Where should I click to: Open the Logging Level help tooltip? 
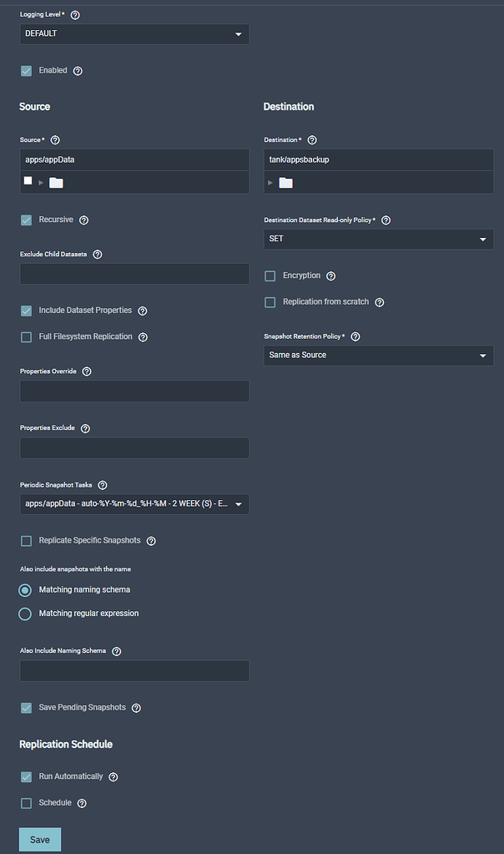pyautogui.click(x=73, y=14)
